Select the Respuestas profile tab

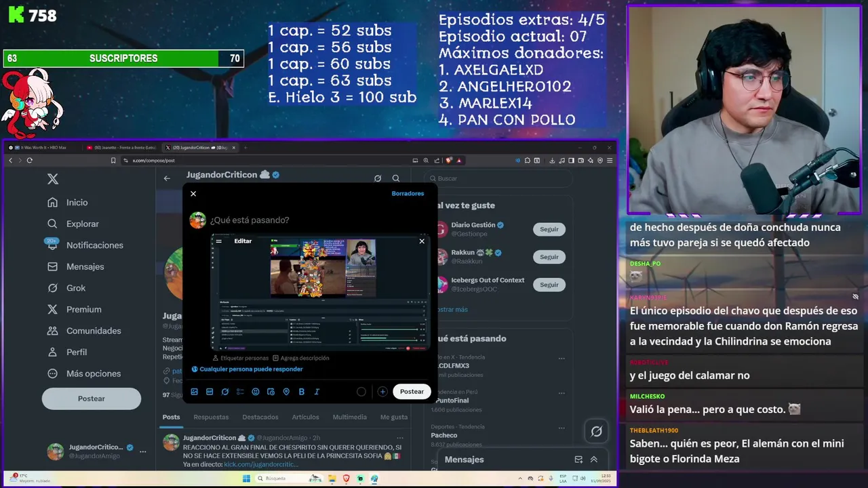click(211, 418)
